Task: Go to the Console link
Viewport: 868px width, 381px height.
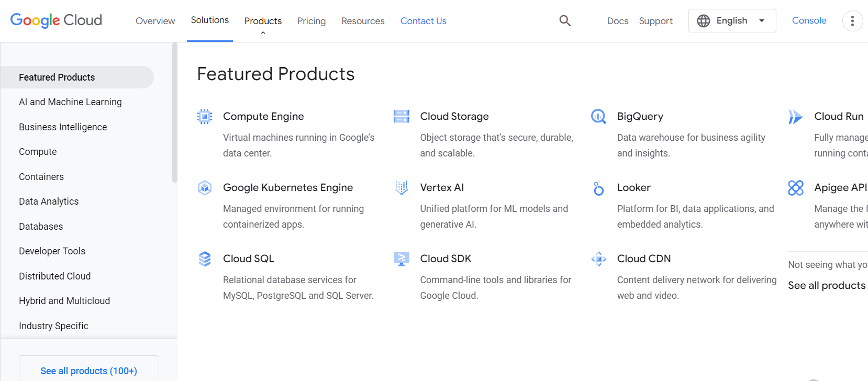Action: point(809,20)
